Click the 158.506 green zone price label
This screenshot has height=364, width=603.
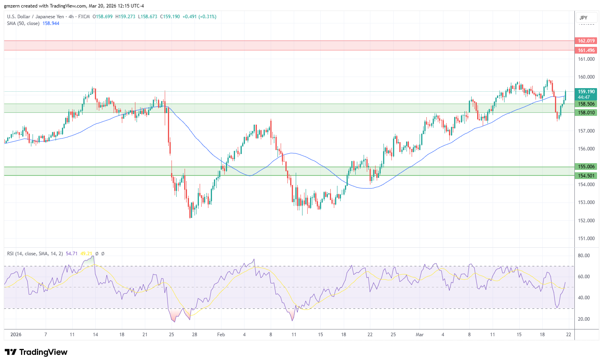coord(586,104)
